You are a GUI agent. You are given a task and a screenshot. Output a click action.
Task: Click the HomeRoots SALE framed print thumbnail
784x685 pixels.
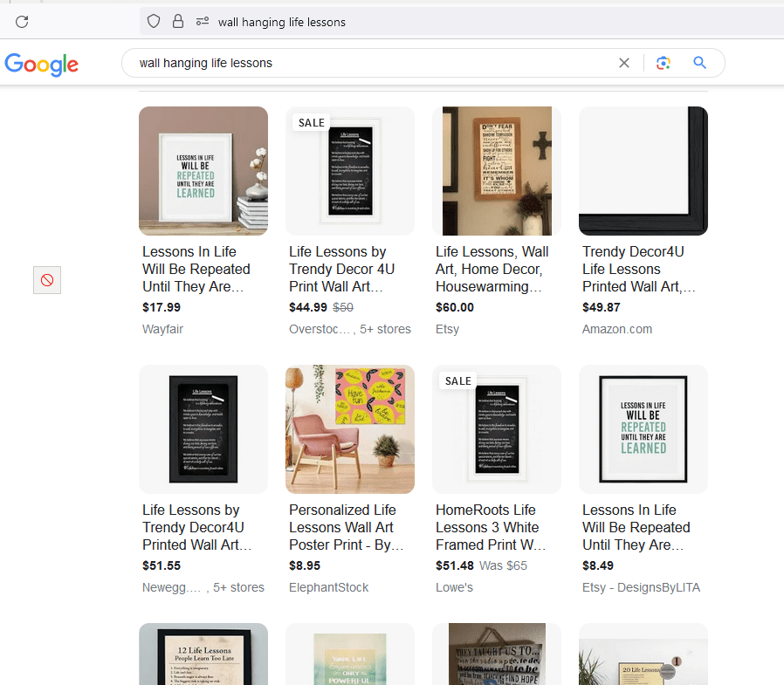496,429
